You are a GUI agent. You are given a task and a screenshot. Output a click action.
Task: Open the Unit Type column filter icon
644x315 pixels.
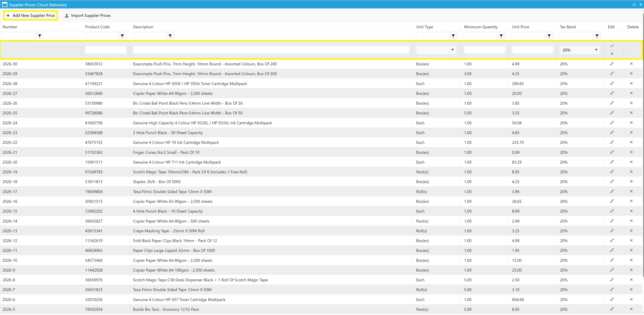pyautogui.click(x=453, y=36)
